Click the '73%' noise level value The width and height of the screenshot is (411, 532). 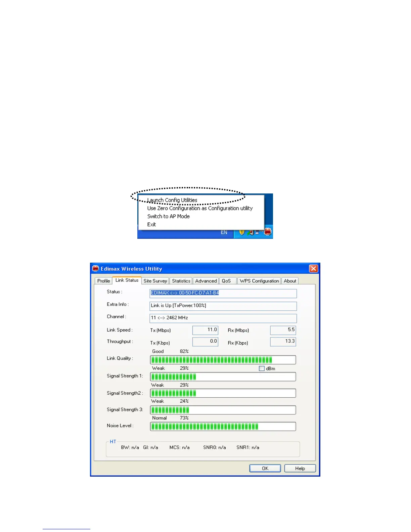point(184,418)
